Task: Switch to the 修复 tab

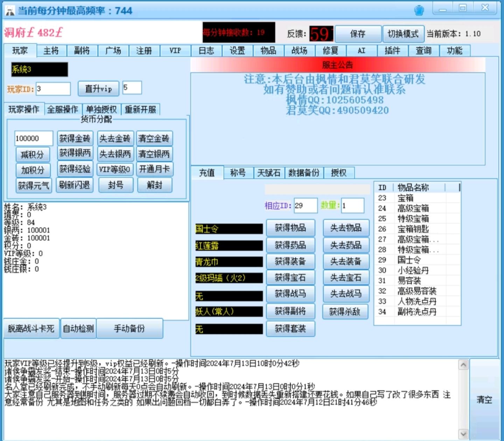Action: point(330,51)
